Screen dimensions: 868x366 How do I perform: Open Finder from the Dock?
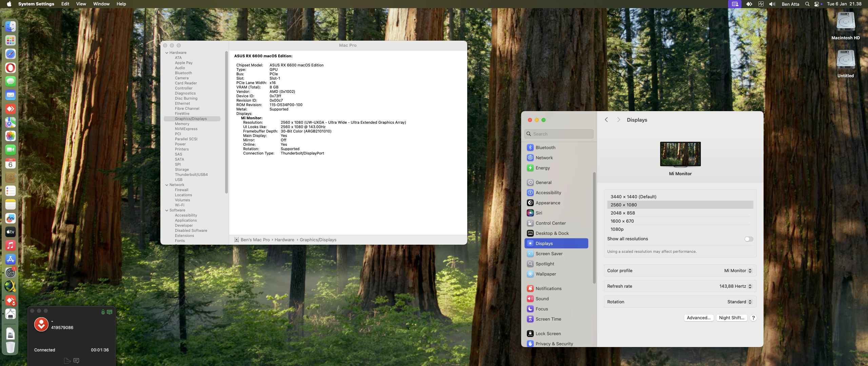tap(11, 26)
